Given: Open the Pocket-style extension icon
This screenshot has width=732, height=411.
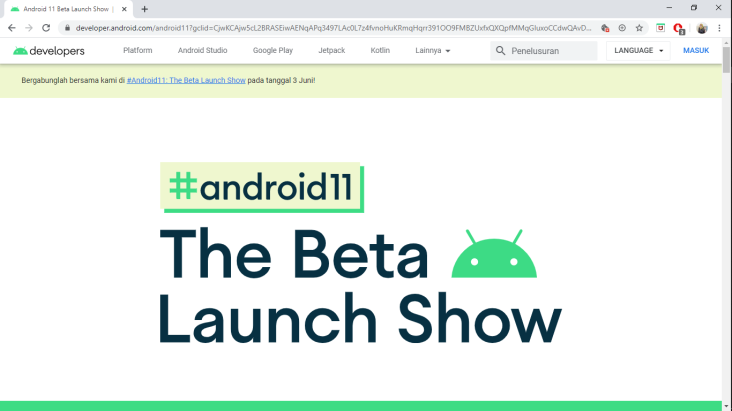Looking at the screenshot, I should 660,28.
